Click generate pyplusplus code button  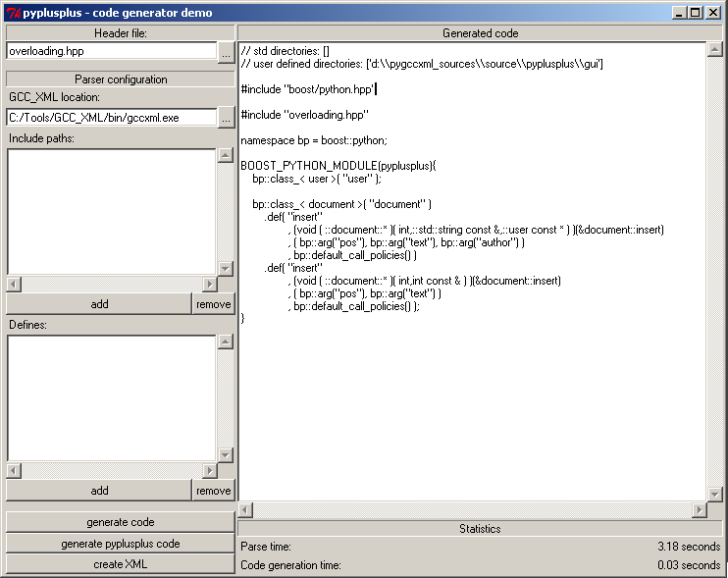tap(121, 544)
